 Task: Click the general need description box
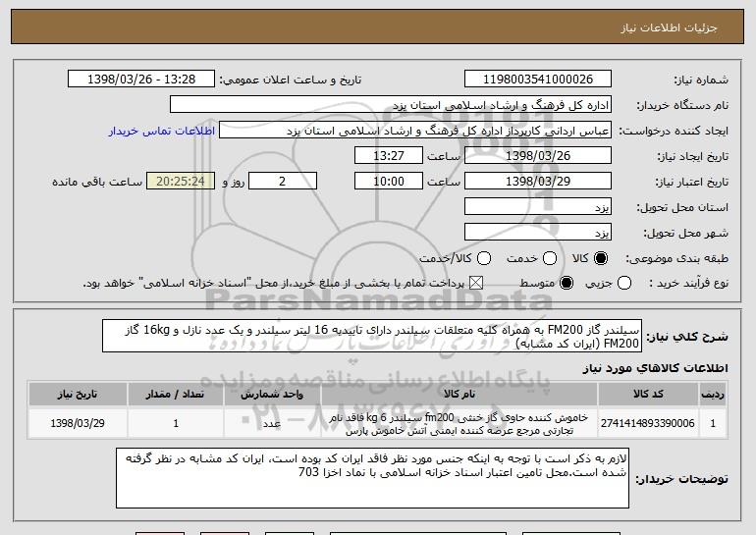click(372, 336)
